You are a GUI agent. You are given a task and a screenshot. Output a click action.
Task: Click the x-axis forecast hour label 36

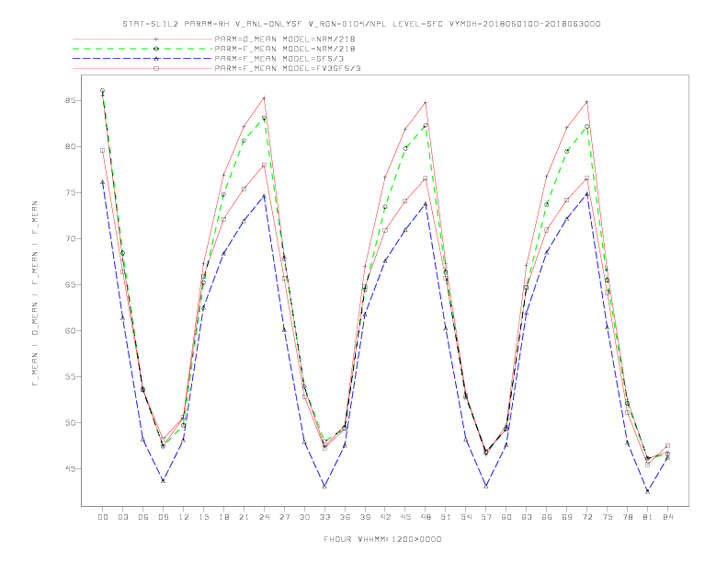[345, 517]
